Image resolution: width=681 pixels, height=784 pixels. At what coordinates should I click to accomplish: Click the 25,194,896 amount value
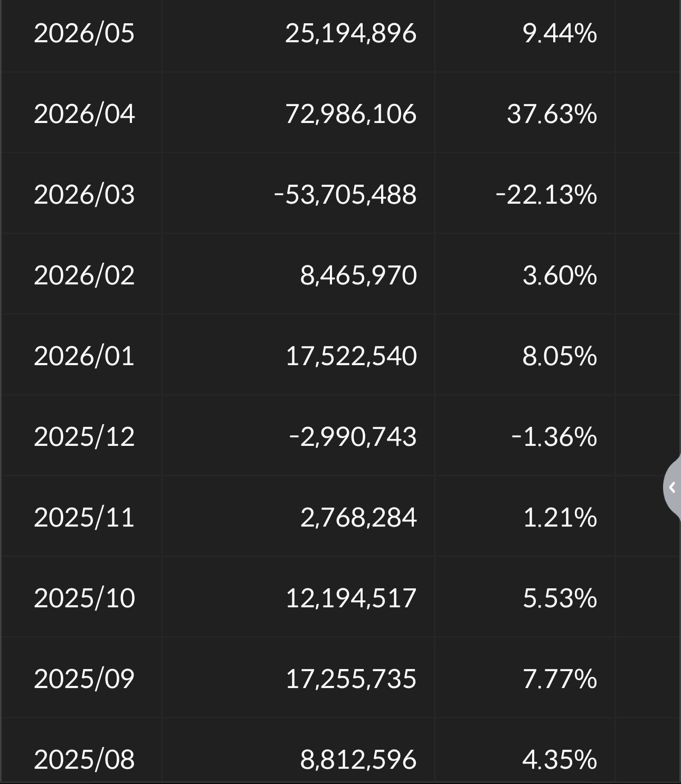tap(351, 33)
